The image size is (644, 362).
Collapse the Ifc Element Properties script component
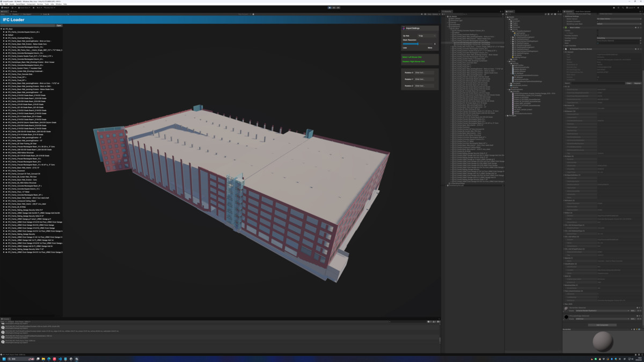point(565,49)
